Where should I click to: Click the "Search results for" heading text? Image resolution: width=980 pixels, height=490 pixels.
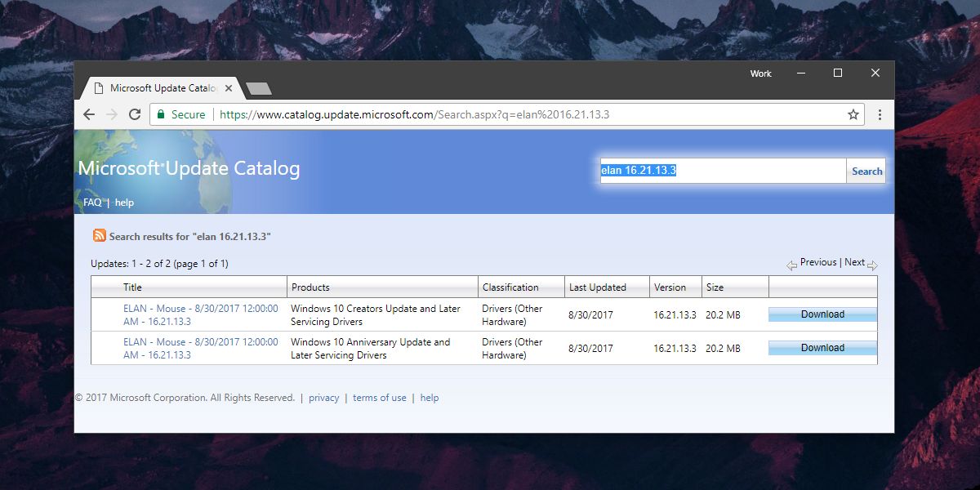[190, 236]
